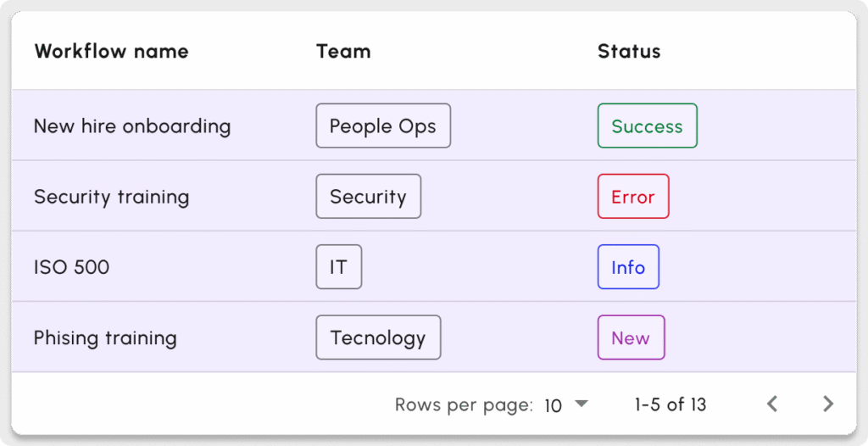Select the IT team tag
Screen dimensions: 868x446
click(338, 267)
